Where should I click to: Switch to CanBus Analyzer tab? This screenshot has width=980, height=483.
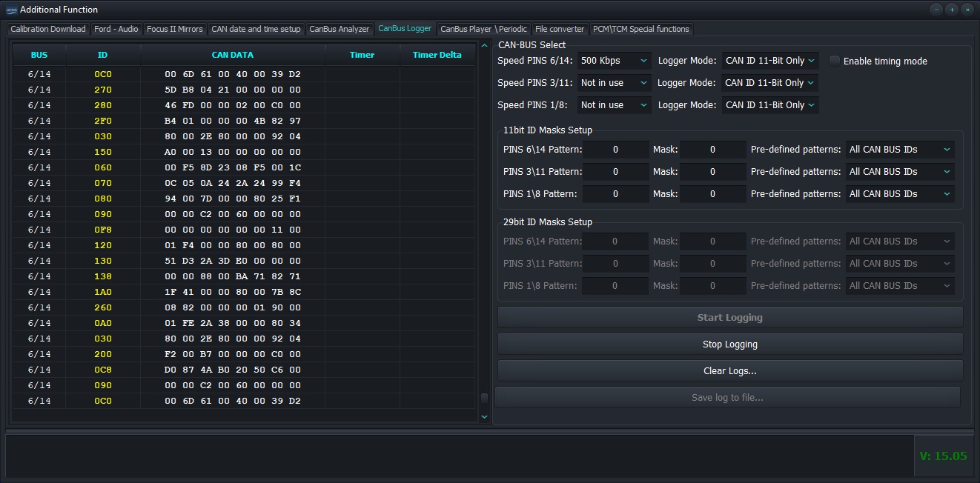(339, 29)
